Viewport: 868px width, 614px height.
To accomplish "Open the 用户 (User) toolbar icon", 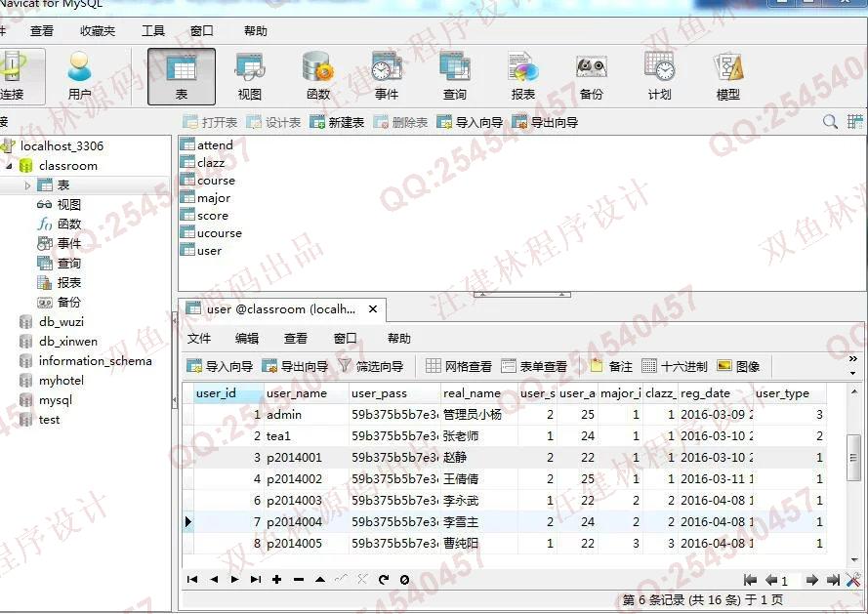I will point(80,76).
